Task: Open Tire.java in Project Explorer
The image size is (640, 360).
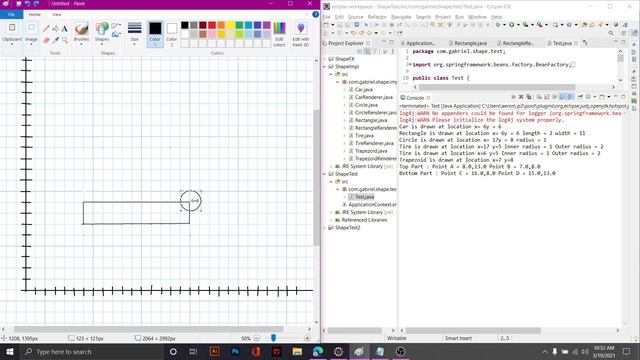Action: [364, 136]
